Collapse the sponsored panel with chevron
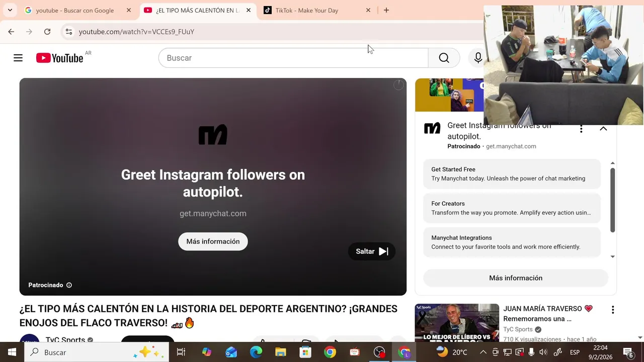Image resolution: width=644 pixels, height=362 pixels. click(603, 129)
